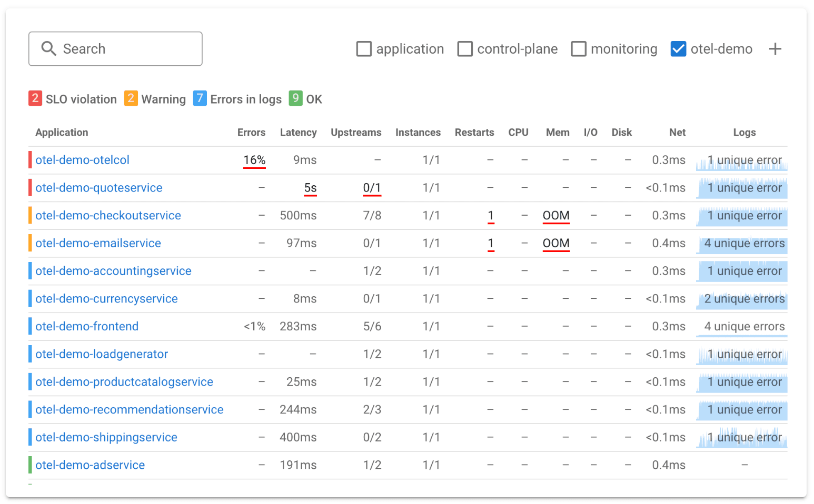Open otel-demo-otelcol log error sparkline
The image size is (814, 504).
741,160
